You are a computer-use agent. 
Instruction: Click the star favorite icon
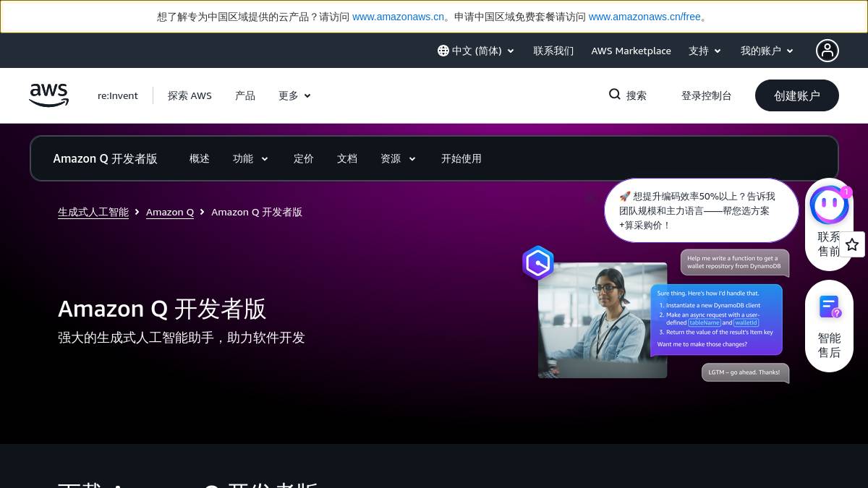pyautogui.click(x=852, y=244)
